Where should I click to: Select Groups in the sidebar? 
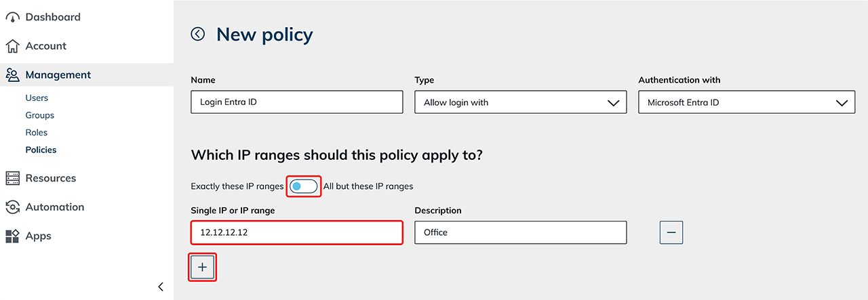click(40, 115)
